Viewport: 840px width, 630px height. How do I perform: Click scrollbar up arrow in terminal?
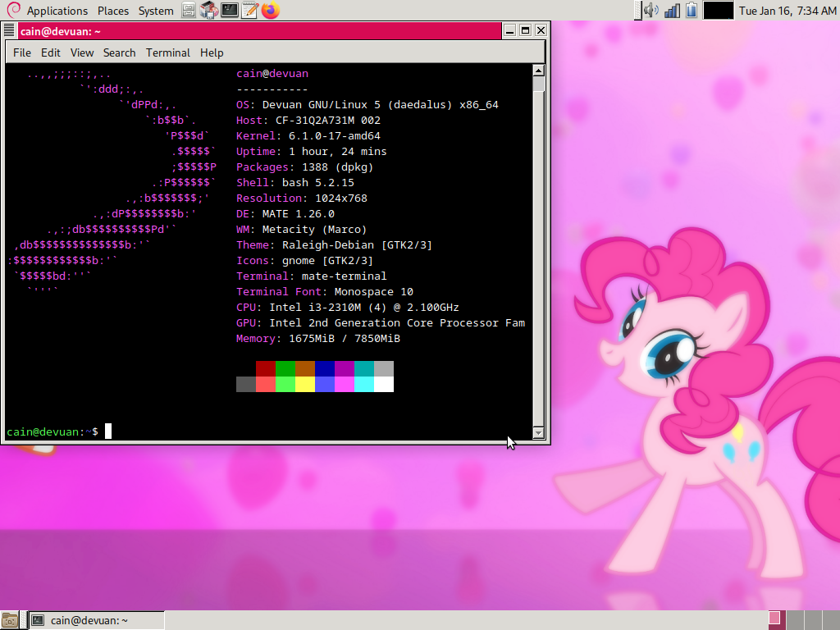(x=538, y=71)
